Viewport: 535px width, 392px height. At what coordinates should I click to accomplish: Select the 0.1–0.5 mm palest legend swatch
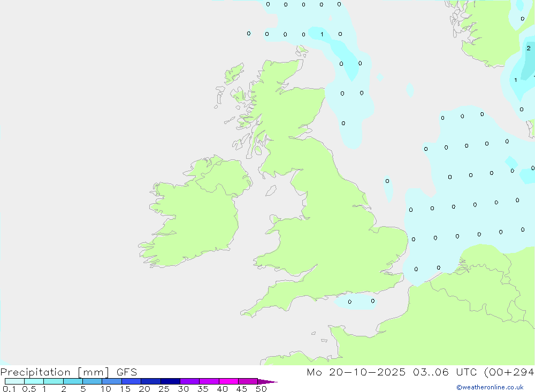(14, 381)
